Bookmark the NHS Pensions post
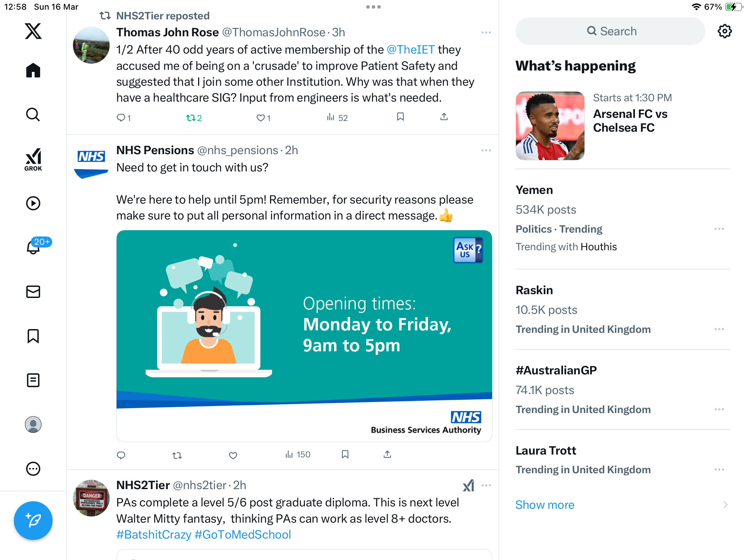 345,455
